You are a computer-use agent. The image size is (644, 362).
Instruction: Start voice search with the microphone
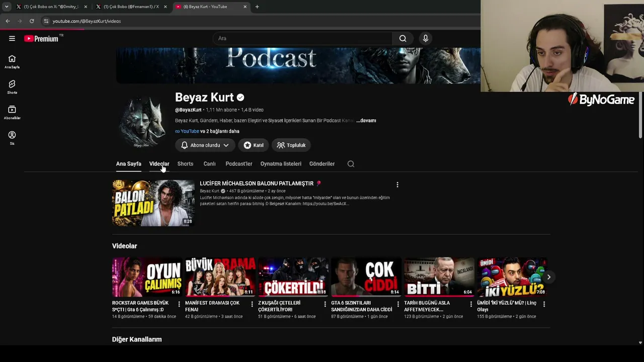coord(426,38)
